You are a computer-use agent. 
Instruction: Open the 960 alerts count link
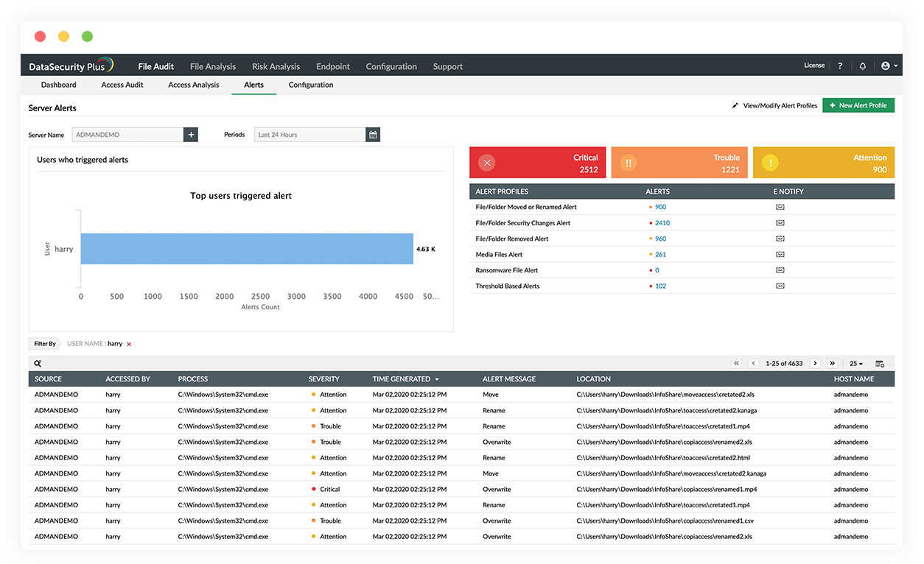(660, 239)
